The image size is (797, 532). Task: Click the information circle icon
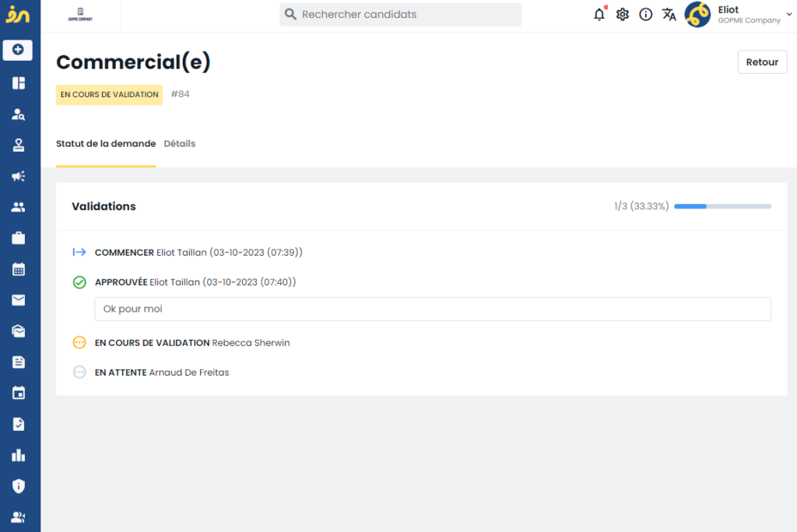[x=645, y=14]
